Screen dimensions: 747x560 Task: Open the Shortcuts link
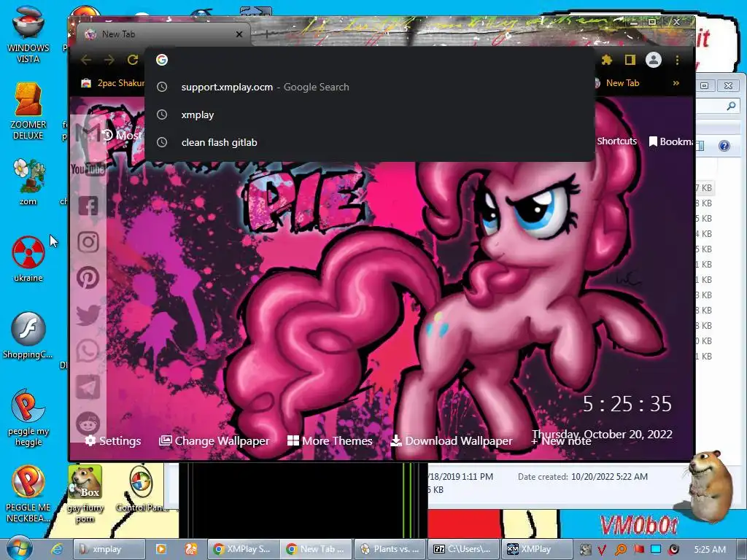click(x=616, y=141)
